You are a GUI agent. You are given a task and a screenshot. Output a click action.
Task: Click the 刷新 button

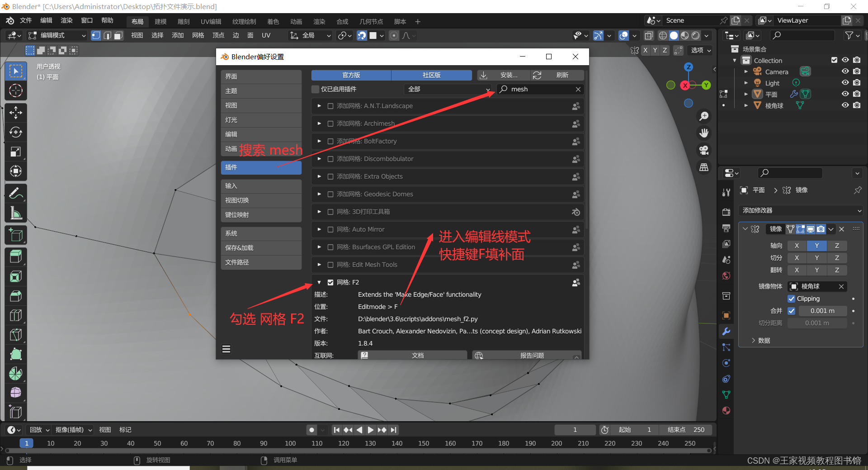[x=557, y=75]
